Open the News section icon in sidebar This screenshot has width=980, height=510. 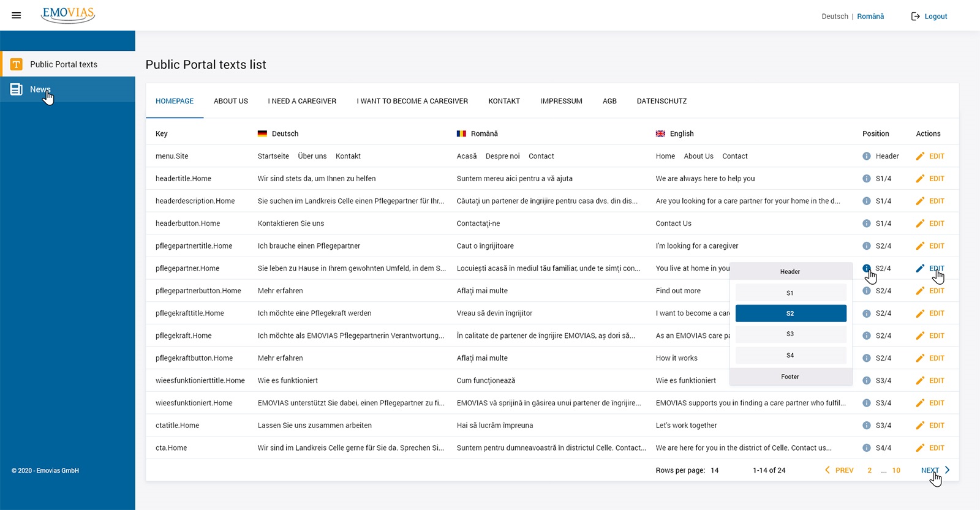tap(17, 89)
